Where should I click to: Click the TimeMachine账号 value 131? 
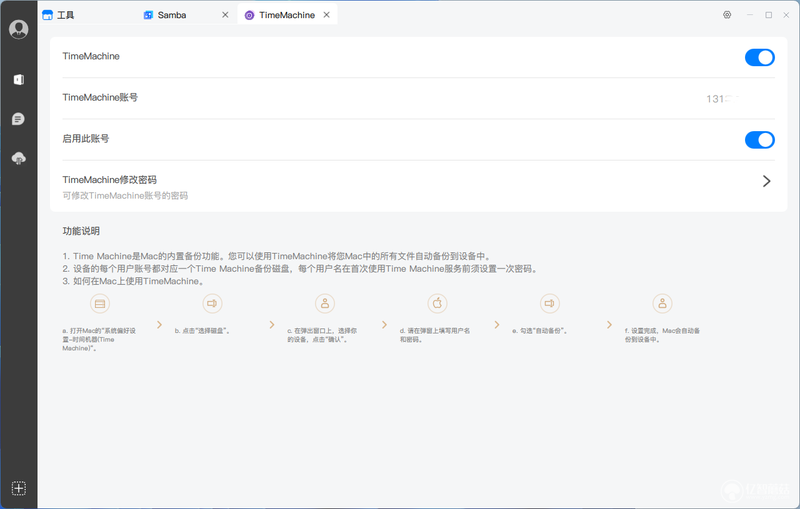pos(722,99)
